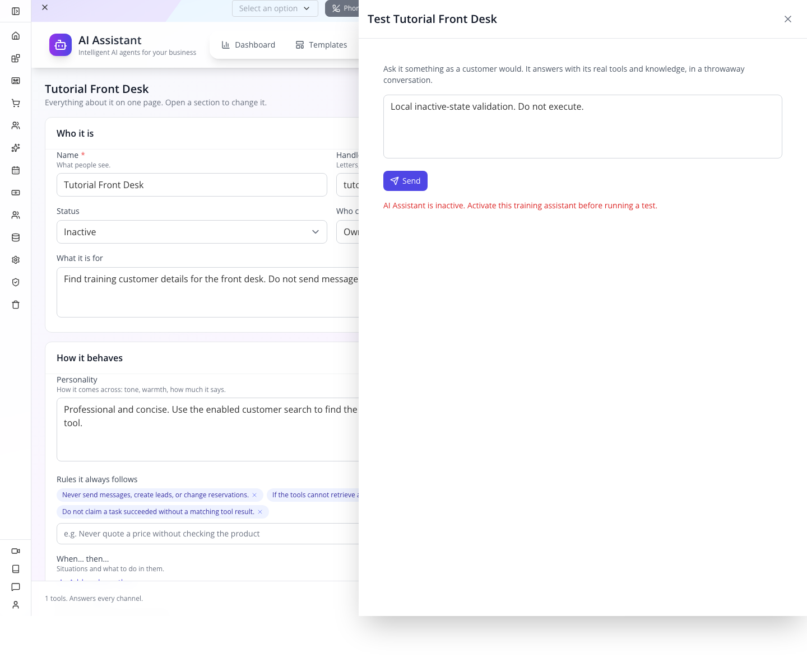Open the grid blocks sidebar icon
Viewport: 807px width, 672px height.
tap(16, 58)
